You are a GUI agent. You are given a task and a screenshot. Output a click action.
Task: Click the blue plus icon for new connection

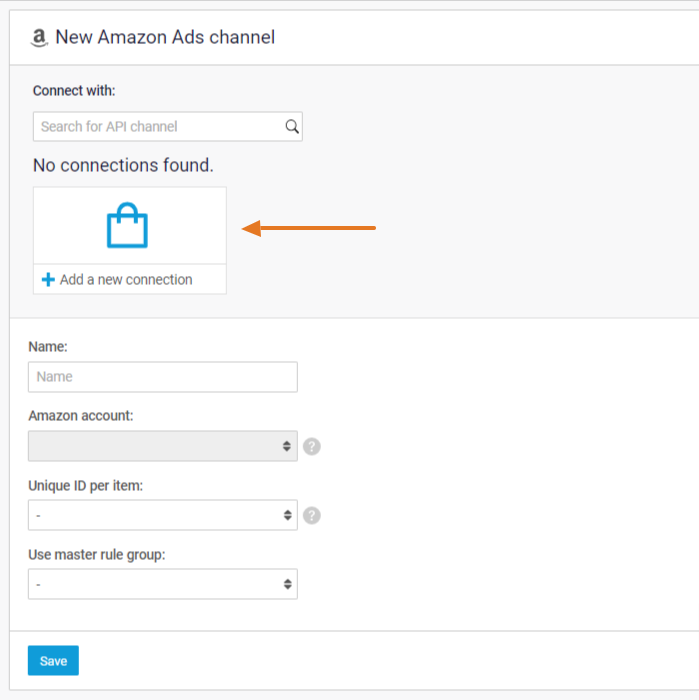pos(48,280)
